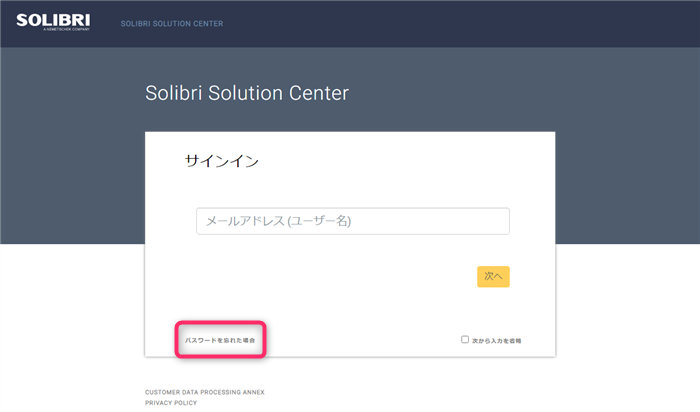
Task: Open the Solibri Solution Center header link
Action: (172, 24)
